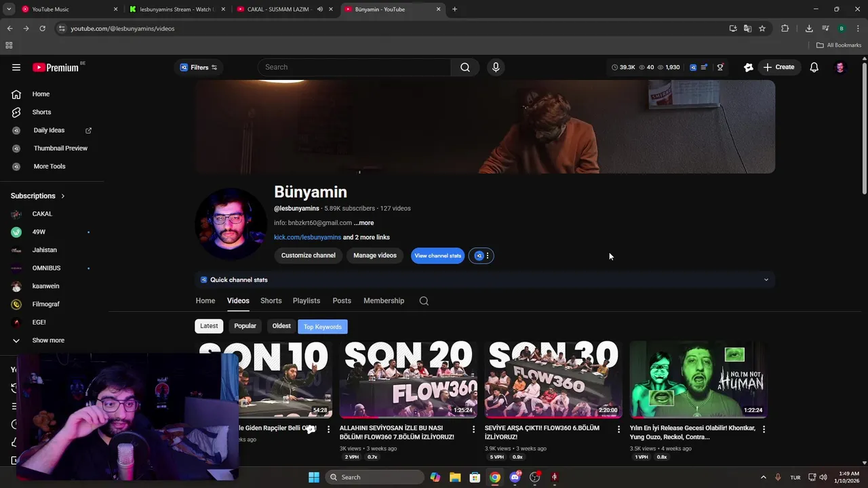Click the page vertical scrollbar
Image resolution: width=868 pixels, height=488 pixels.
[864, 129]
